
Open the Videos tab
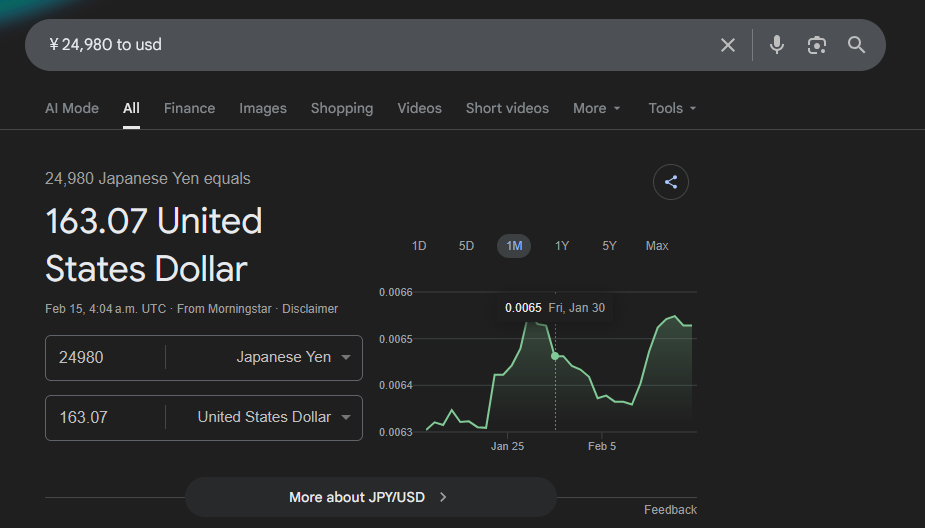coord(419,109)
